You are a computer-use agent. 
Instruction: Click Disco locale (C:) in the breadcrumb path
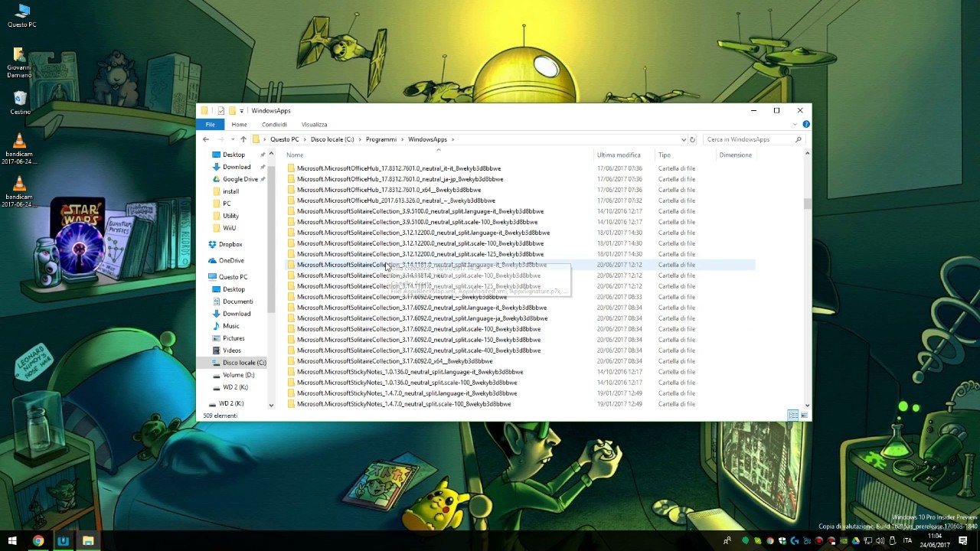[x=332, y=139]
